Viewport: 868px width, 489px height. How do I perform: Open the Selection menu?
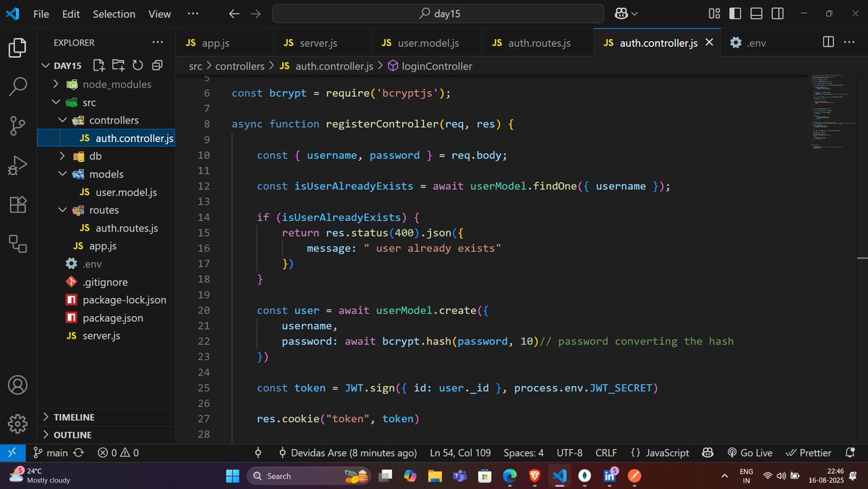tap(114, 14)
